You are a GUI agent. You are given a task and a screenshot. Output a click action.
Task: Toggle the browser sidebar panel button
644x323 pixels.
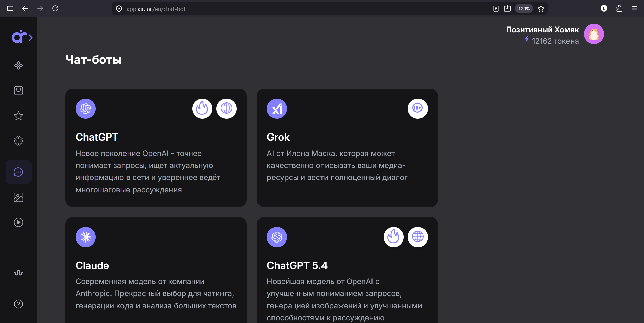click(10, 9)
